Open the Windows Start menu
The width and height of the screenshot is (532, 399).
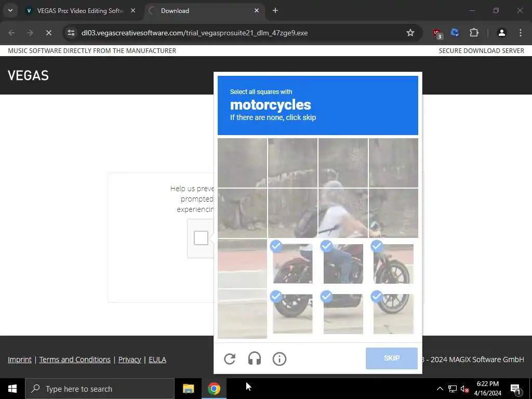coord(12,389)
